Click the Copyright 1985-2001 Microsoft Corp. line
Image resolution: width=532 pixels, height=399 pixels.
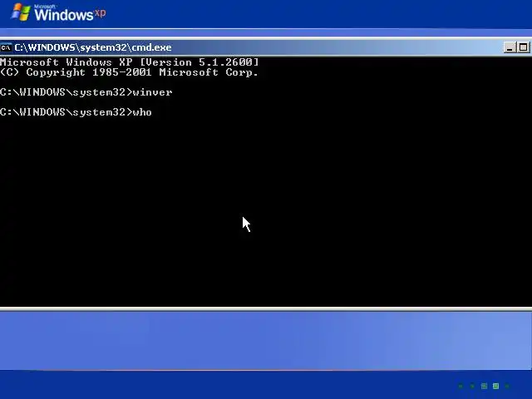tap(129, 72)
